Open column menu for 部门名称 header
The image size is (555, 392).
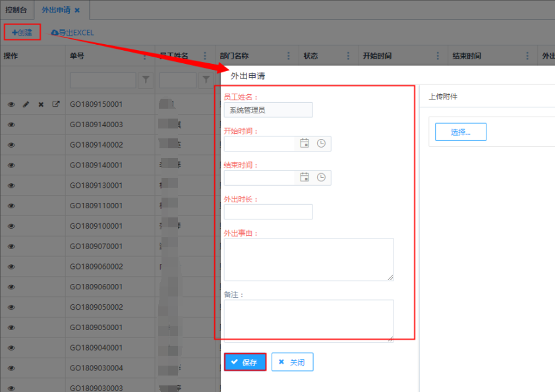(288, 56)
